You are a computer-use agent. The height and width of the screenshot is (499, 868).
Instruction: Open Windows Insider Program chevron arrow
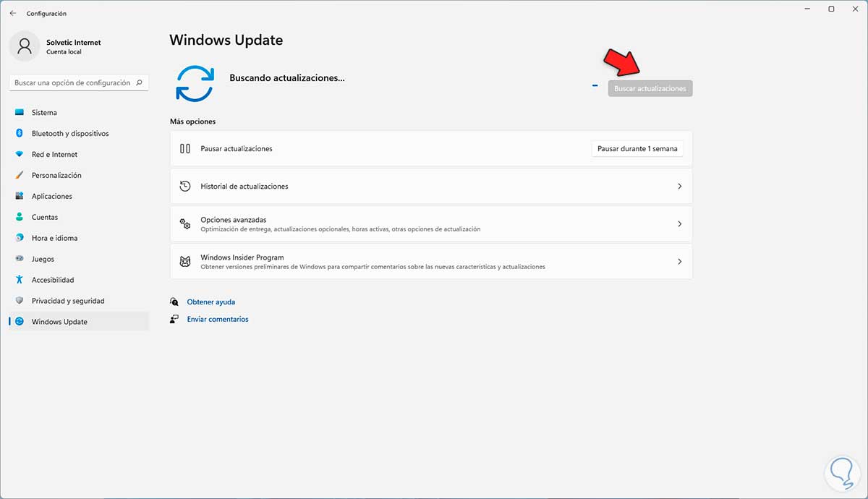(679, 261)
